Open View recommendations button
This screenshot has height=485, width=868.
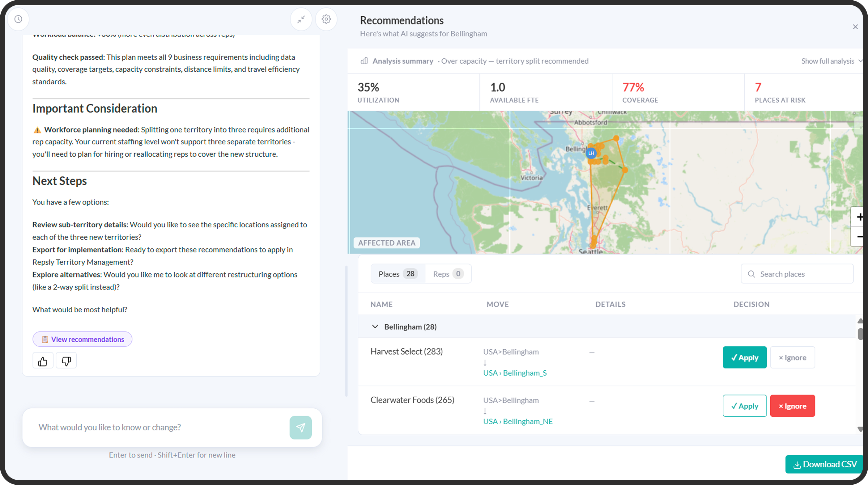tap(82, 339)
